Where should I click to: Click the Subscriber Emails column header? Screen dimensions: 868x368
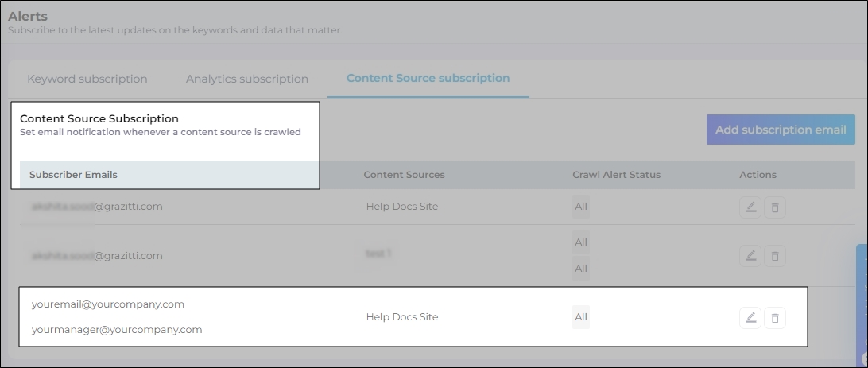[x=73, y=175]
